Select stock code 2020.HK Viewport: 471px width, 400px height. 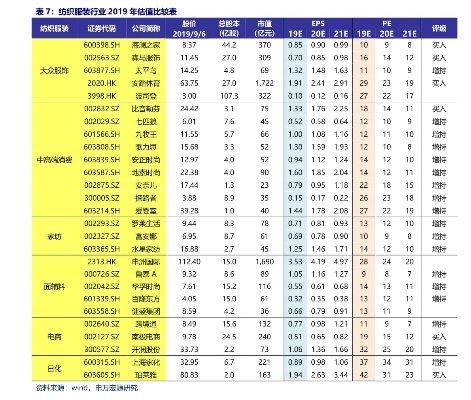pos(102,83)
